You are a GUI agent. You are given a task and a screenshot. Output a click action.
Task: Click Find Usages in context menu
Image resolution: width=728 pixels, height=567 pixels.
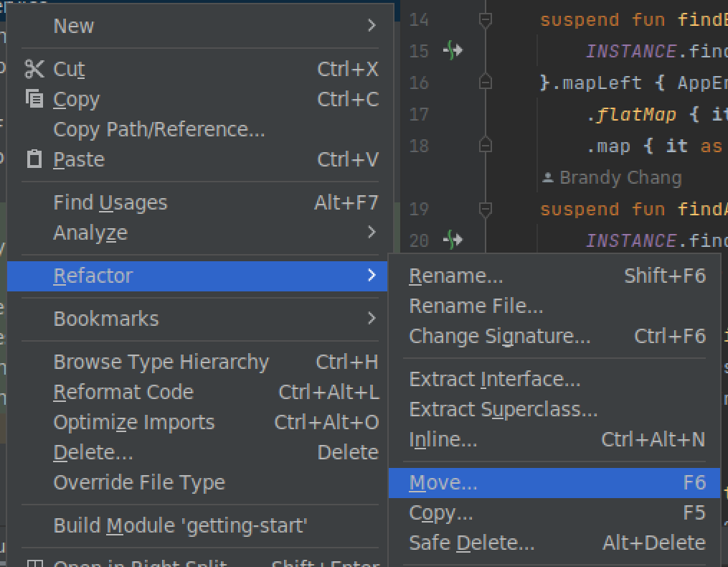[110, 203]
